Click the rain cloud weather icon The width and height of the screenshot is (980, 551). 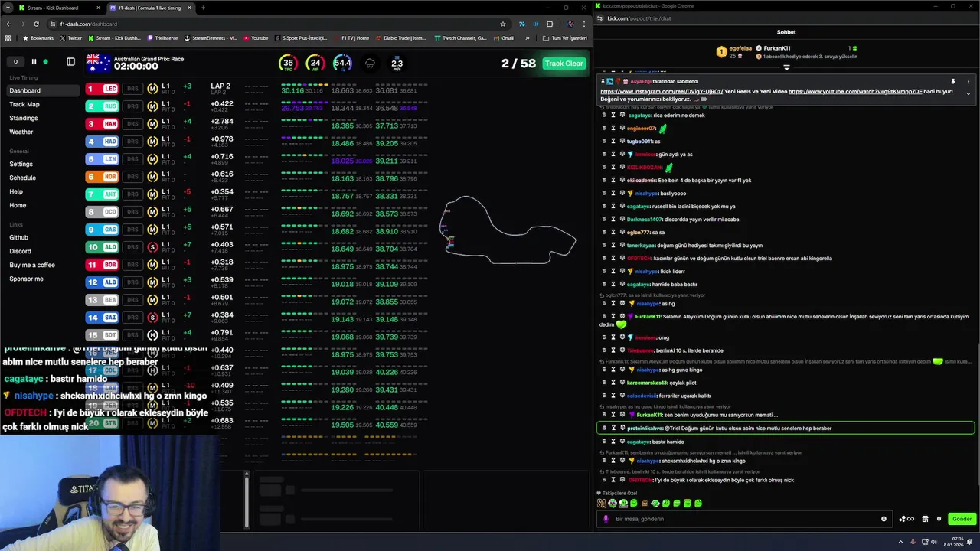click(371, 64)
